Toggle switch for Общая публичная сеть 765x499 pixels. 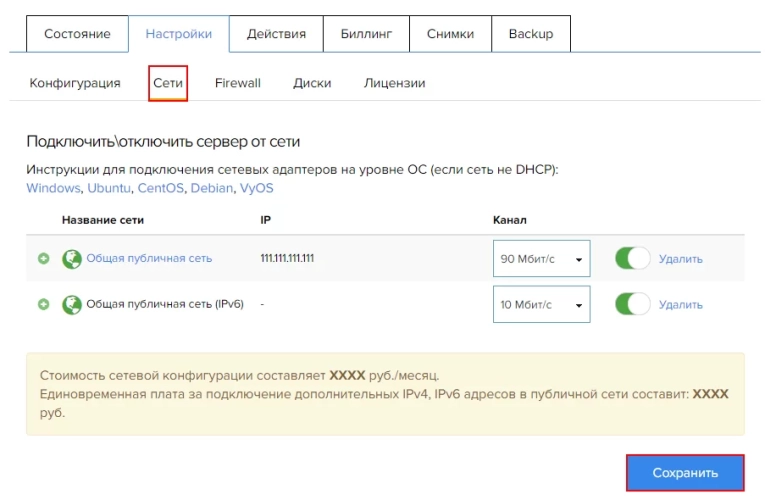632,258
